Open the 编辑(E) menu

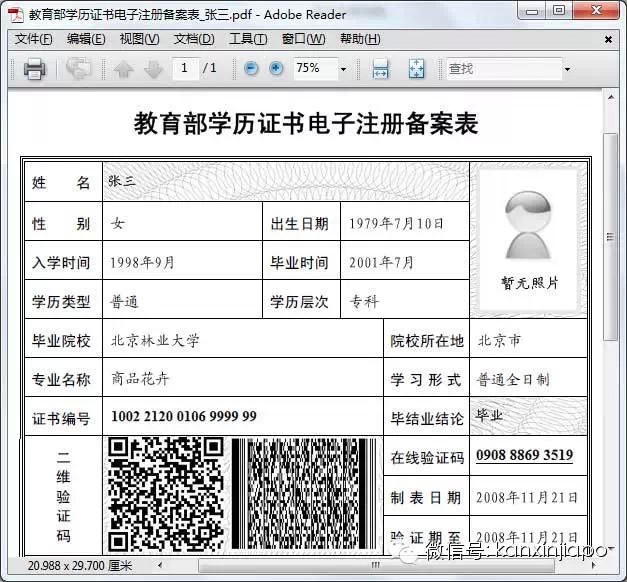click(x=86, y=40)
